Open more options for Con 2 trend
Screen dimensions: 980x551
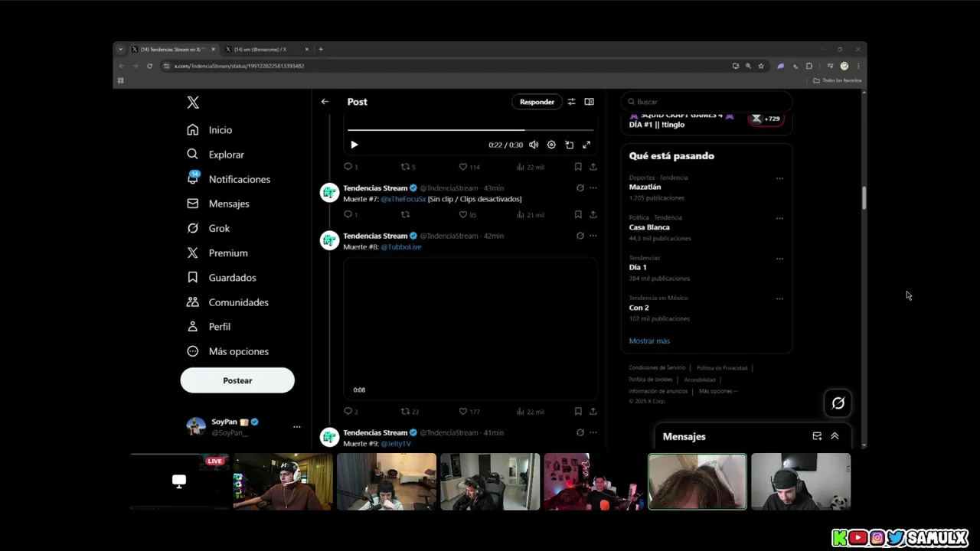(x=779, y=298)
